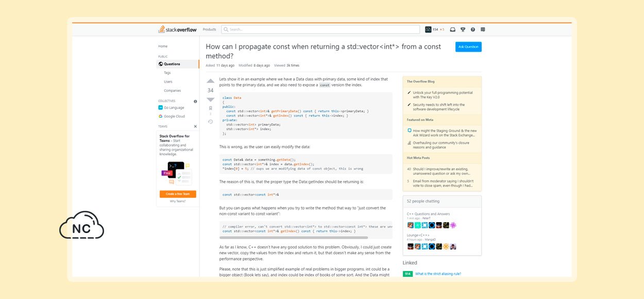Click Create a free Team button
644x299 pixels.
tap(178, 194)
